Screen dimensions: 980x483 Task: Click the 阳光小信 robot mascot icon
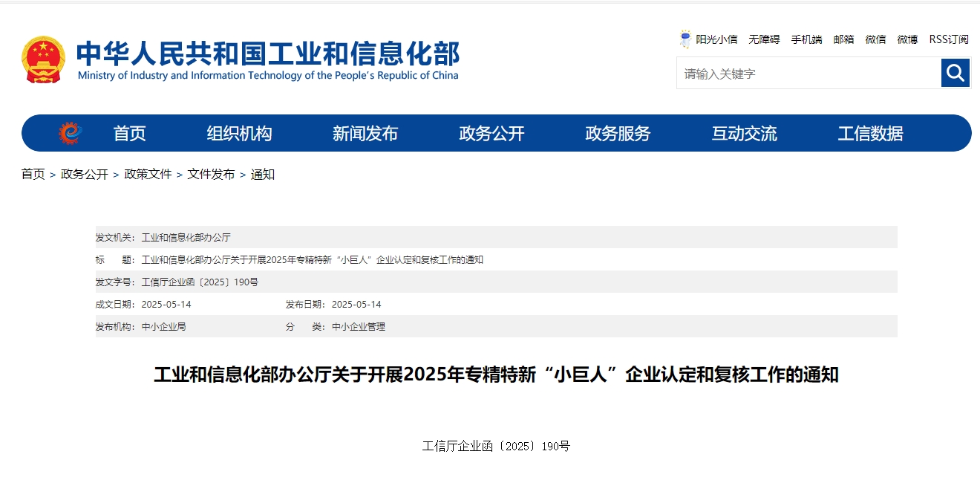[685, 39]
